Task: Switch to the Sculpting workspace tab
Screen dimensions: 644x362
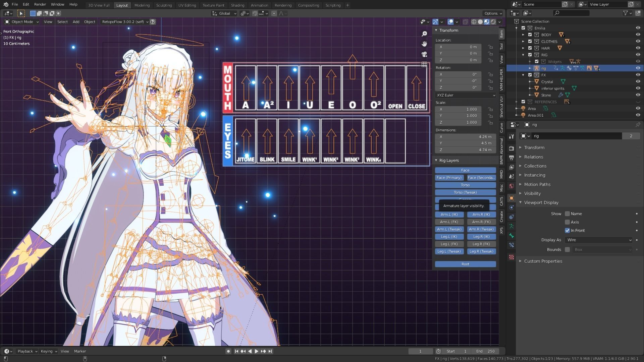Action: point(164,5)
